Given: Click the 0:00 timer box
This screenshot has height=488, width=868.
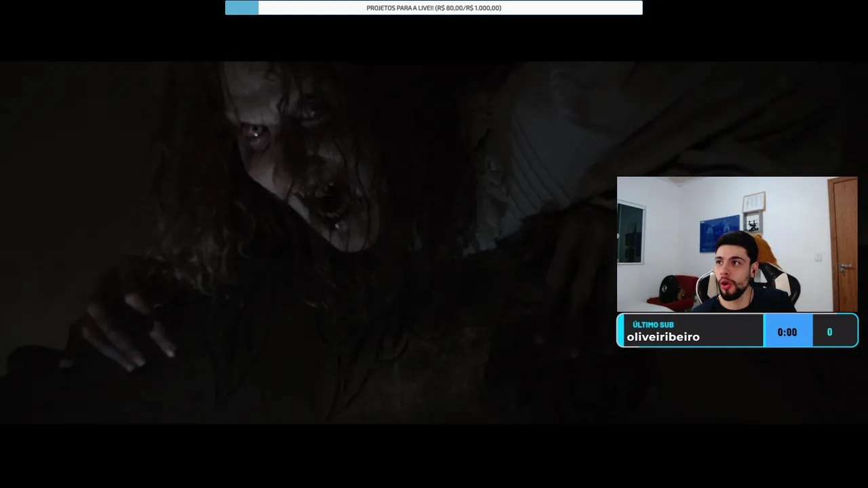Looking at the screenshot, I should (x=787, y=332).
